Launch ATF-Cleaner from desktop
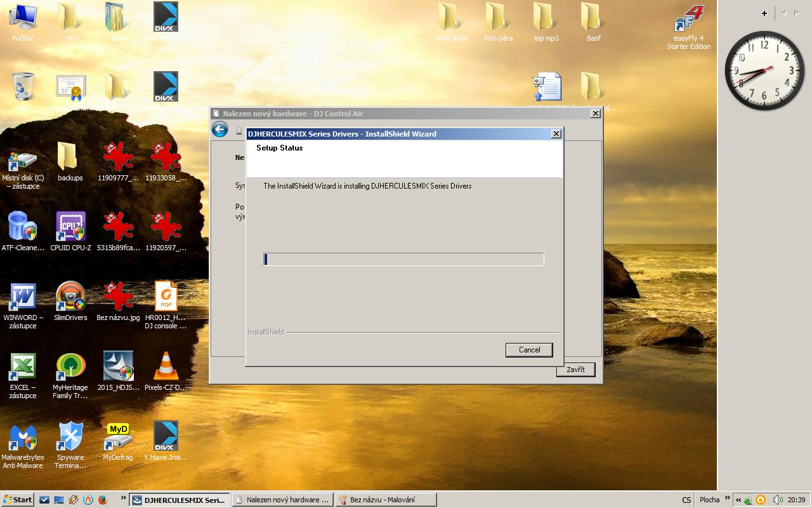 (x=23, y=232)
